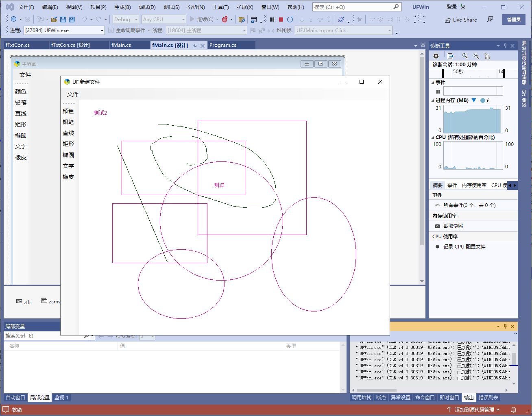The height and width of the screenshot is (416, 532).
Task: Open the 工具(T) menu
Action: pyautogui.click(x=221, y=7)
